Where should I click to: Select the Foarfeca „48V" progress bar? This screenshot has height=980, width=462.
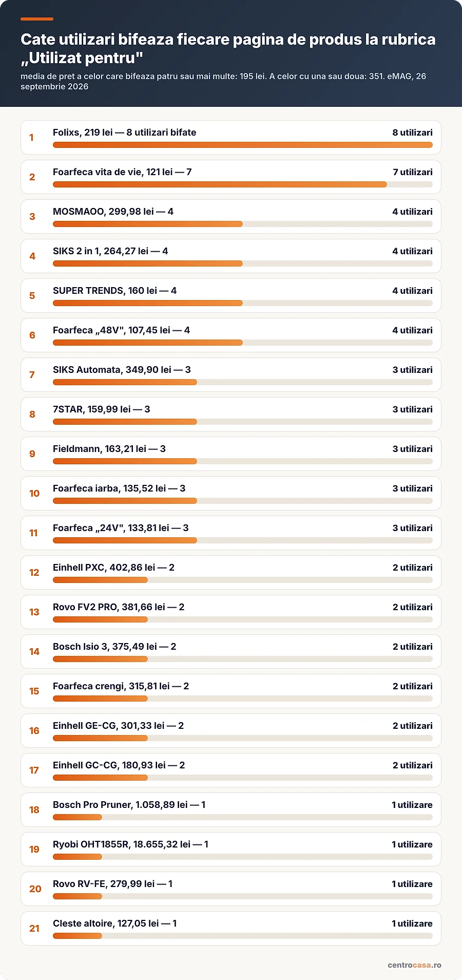(x=243, y=343)
